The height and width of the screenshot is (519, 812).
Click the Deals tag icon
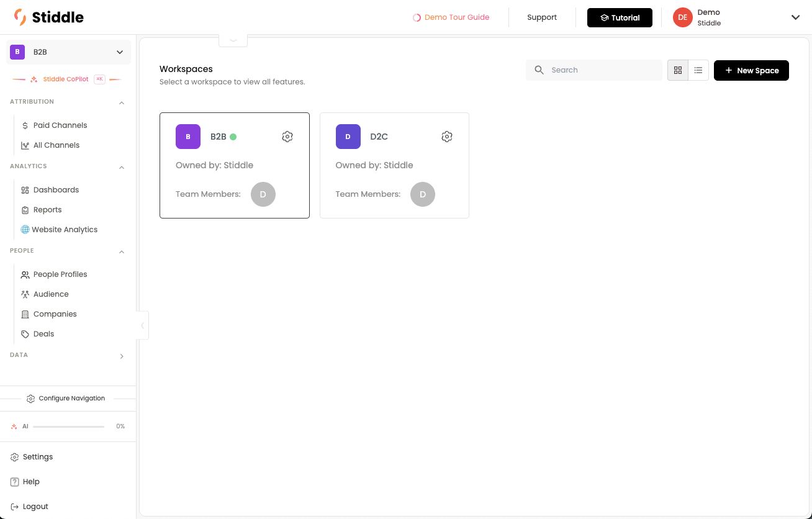click(x=25, y=334)
